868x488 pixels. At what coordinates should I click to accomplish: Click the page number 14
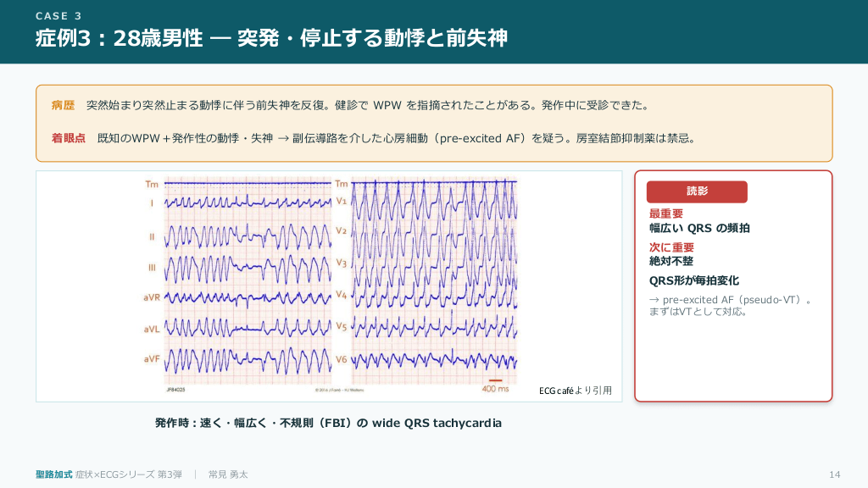pyautogui.click(x=835, y=474)
